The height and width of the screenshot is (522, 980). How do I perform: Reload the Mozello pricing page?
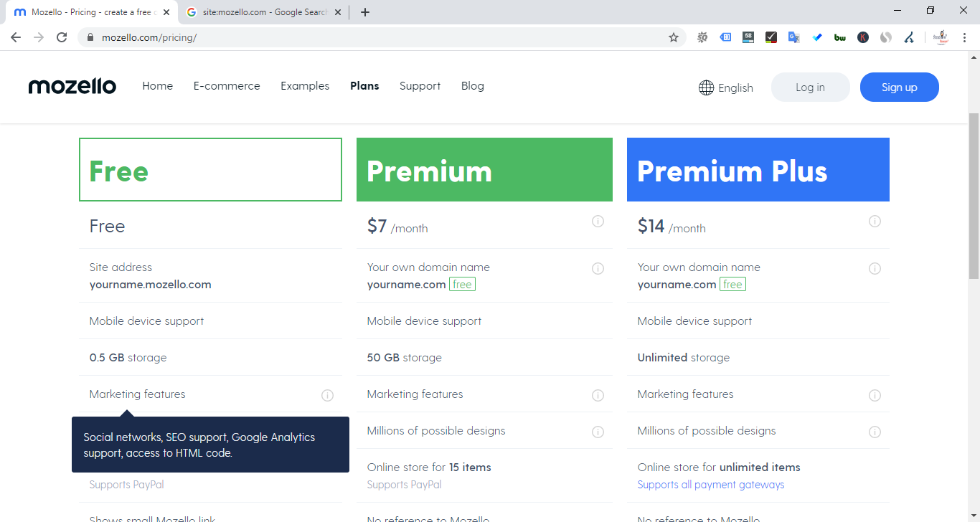62,37
